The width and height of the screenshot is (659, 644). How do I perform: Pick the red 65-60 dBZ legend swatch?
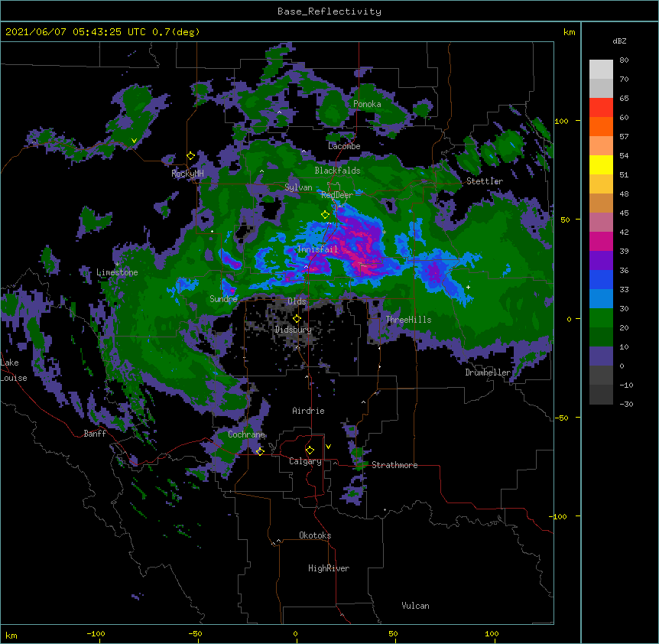tap(601, 108)
